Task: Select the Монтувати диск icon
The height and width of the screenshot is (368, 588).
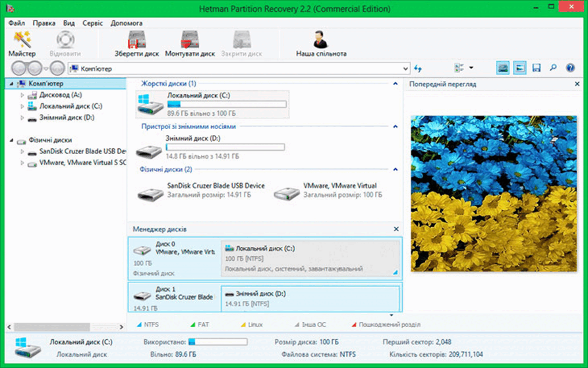Action: [x=190, y=44]
